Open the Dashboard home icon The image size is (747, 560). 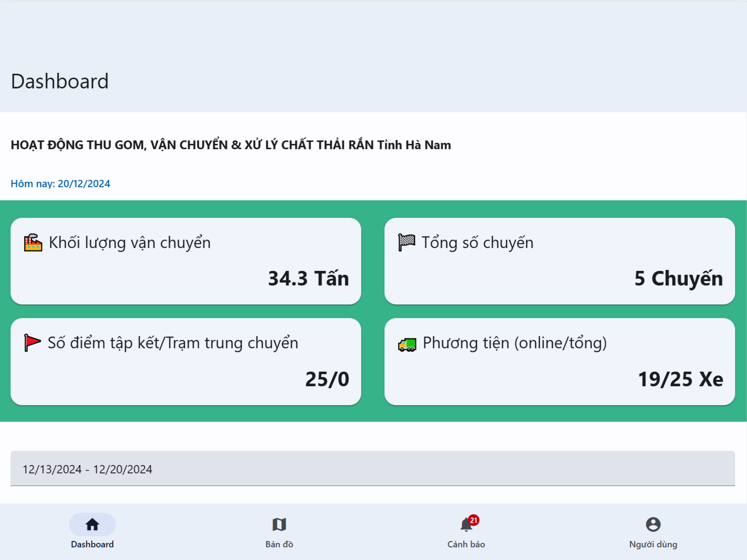coord(92,524)
